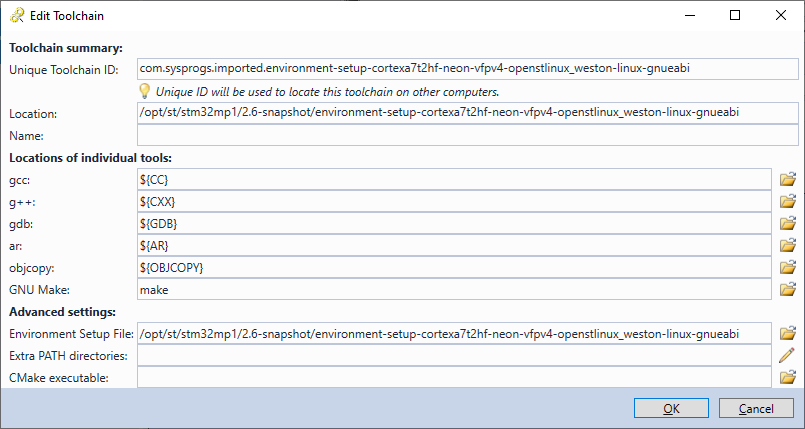Click the 'Unique ID will be used' hint text

[328, 92]
